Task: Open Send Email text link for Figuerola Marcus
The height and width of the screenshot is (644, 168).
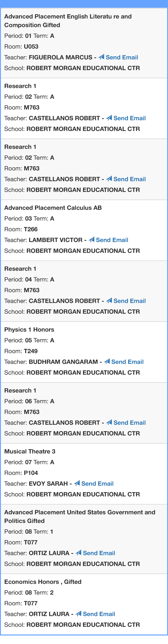Action: coord(122,58)
